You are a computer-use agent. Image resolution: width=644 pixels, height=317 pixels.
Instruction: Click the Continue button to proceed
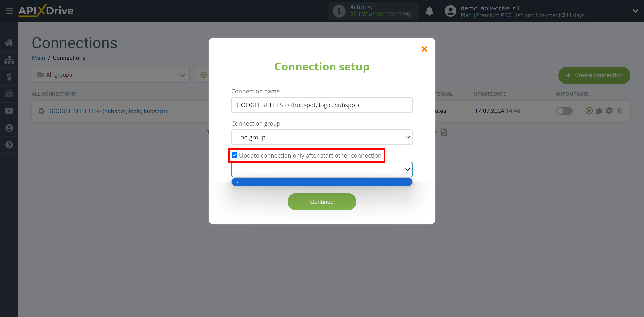click(322, 202)
